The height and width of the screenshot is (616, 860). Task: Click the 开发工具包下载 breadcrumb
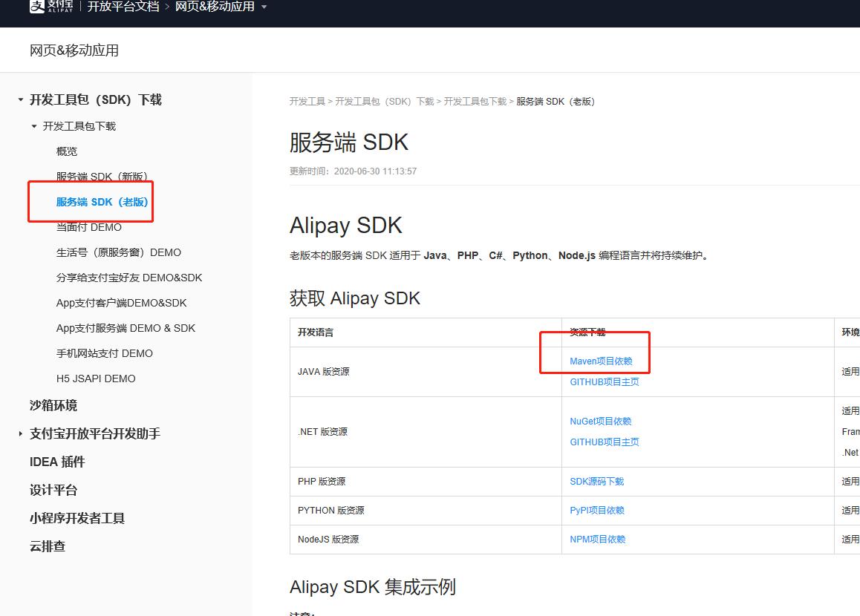click(x=475, y=102)
